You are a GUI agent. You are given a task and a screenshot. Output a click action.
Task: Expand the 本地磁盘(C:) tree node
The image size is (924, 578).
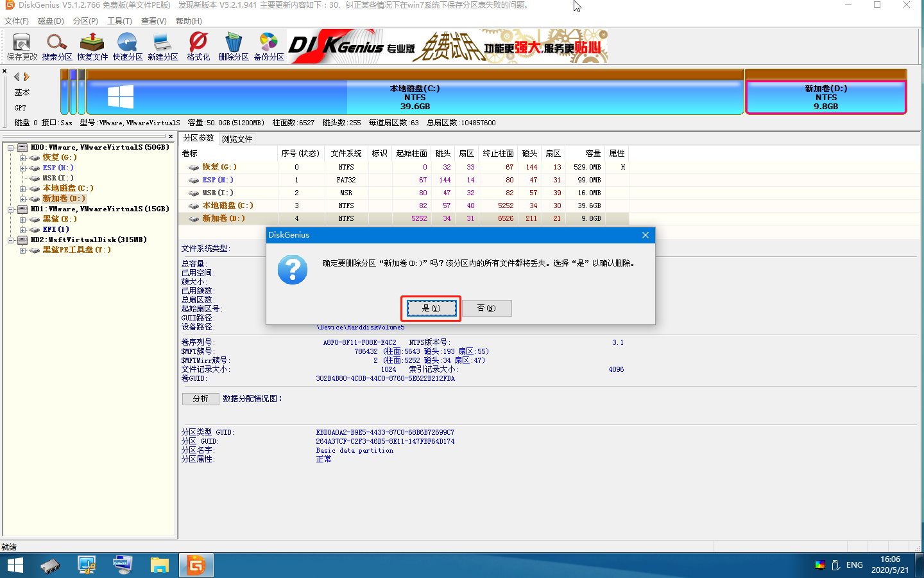click(22, 189)
